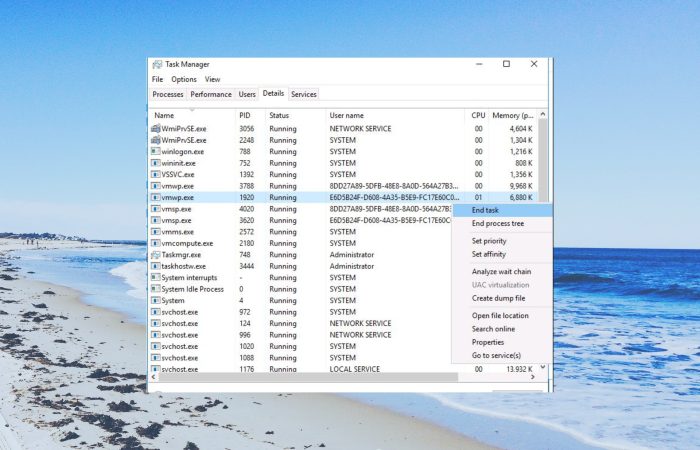Viewport: 700px width, 450px height.
Task: Click the process icon of WmiPrvSE.exe PID 2248
Action: (155, 140)
